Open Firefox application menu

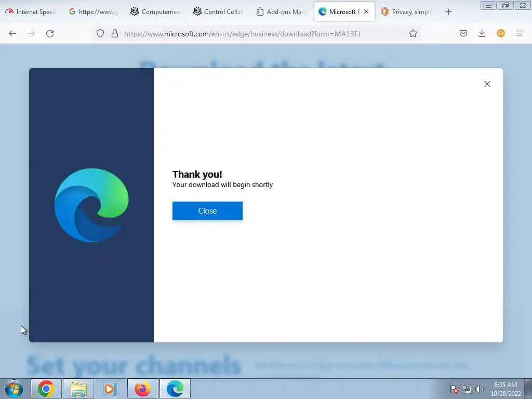[x=520, y=33]
